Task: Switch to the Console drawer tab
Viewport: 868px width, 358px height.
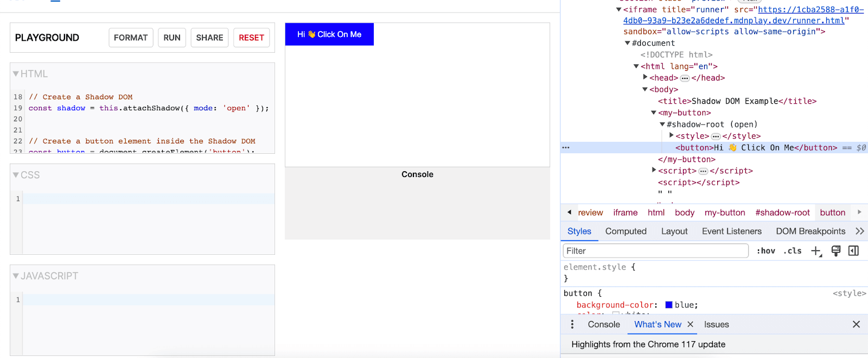Action: pos(604,324)
